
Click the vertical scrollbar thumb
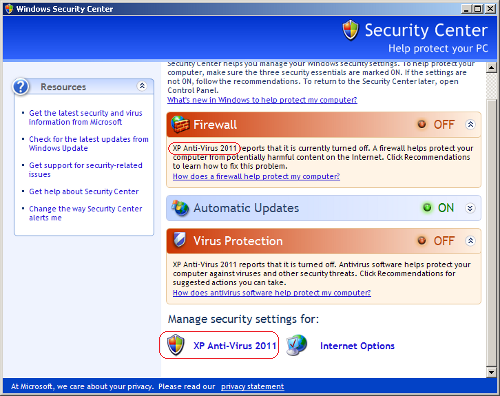[x=491, y=232]
